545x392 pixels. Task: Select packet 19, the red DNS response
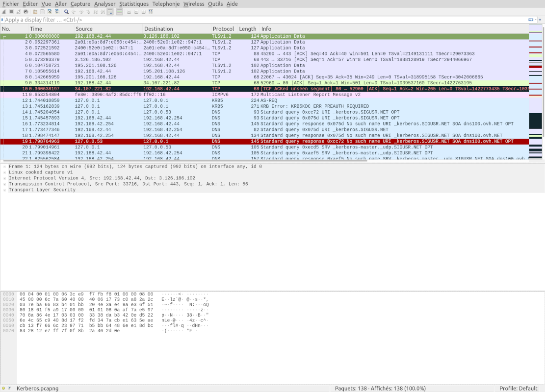pyautogui.click(x=196, y=141)
